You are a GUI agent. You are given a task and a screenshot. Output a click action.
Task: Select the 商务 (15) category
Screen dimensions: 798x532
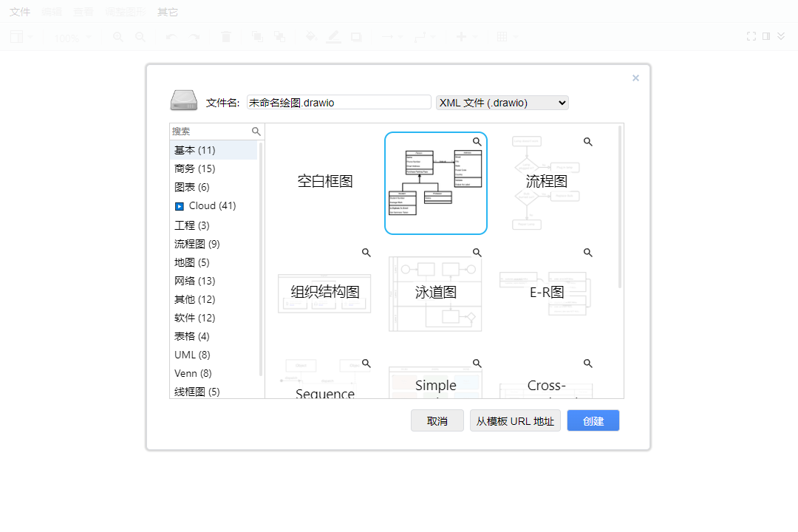pos(214,168)
